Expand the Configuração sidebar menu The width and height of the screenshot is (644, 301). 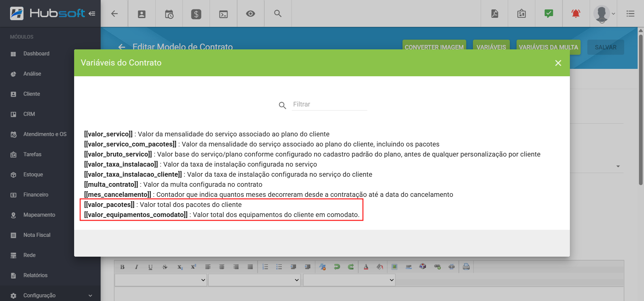50,295
